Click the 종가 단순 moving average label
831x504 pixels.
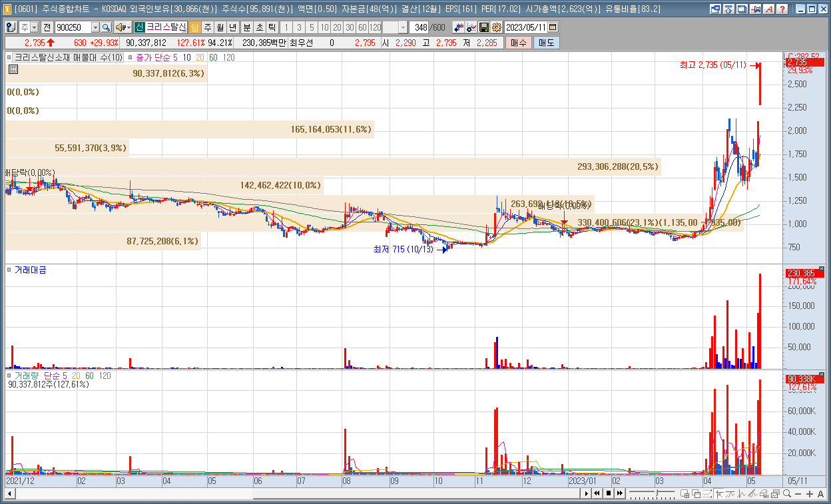click(x=152, y=58)
